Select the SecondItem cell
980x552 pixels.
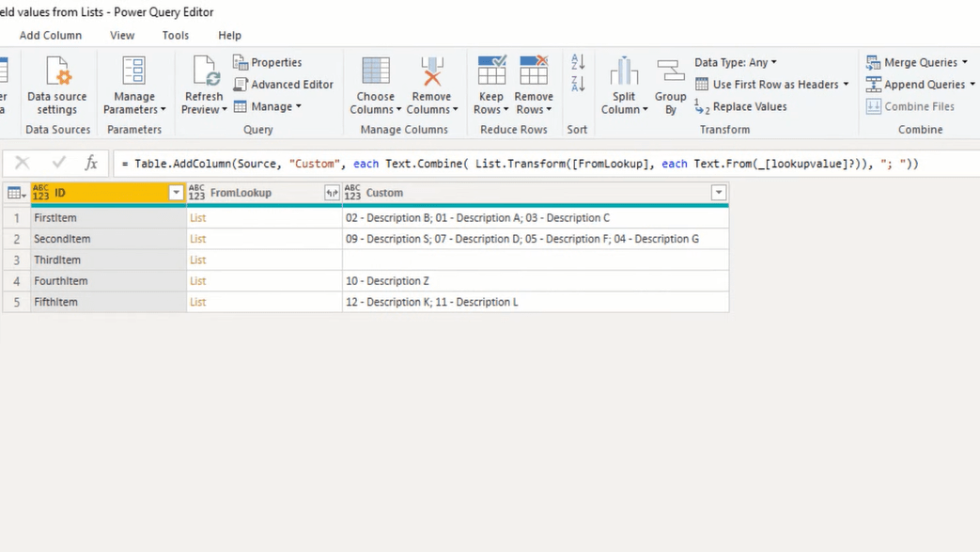(x=108, y=239)
